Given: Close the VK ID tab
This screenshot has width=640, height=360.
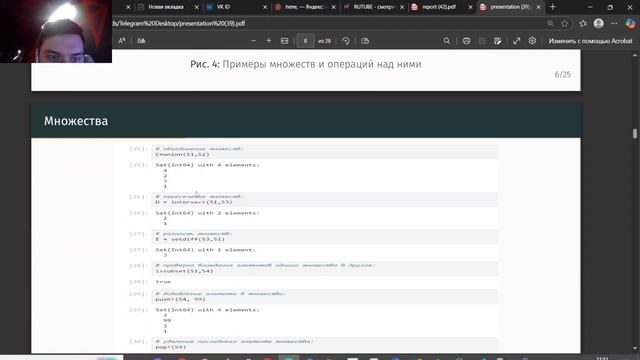Looking at the screenshot, I should pyautogui.click(x=265, y=7).
